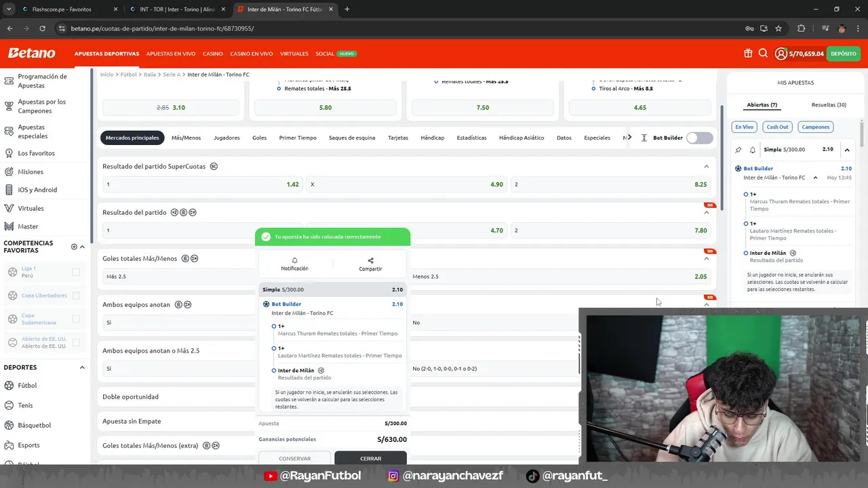Click the Notificación bell in bet confirmation
Screen dimensions: 868x488
[294, 264]
